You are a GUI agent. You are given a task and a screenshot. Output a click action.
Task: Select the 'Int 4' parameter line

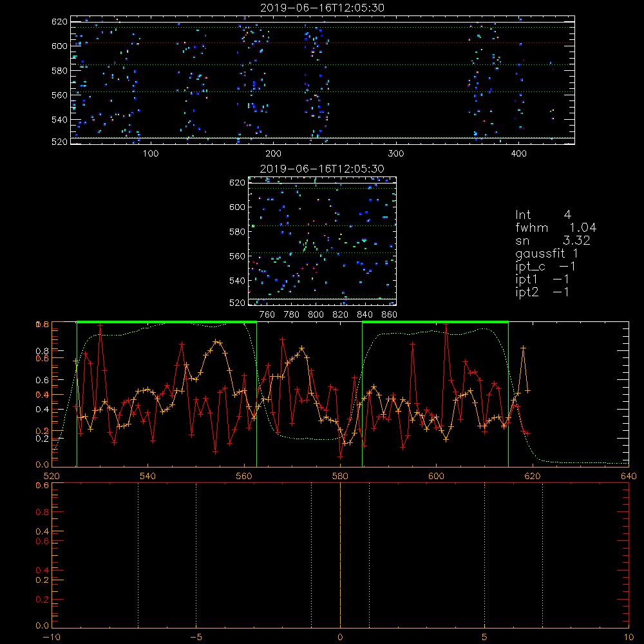[x=544, y=215]
